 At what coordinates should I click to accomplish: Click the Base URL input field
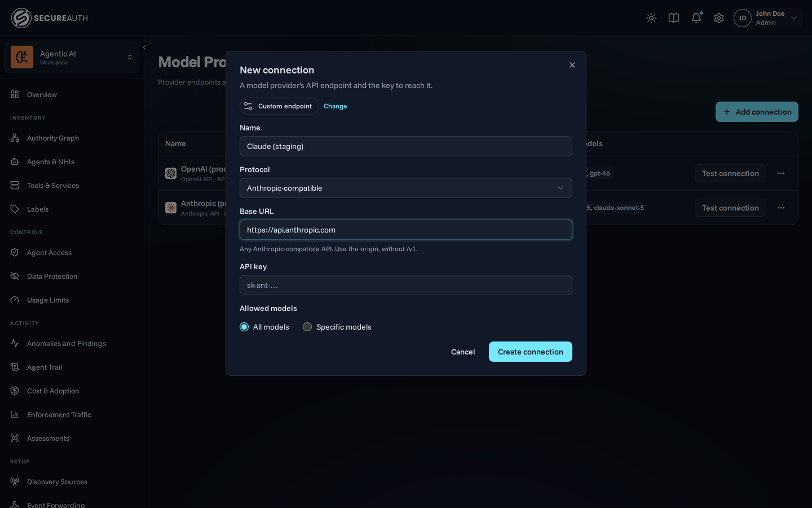(406, 230)
